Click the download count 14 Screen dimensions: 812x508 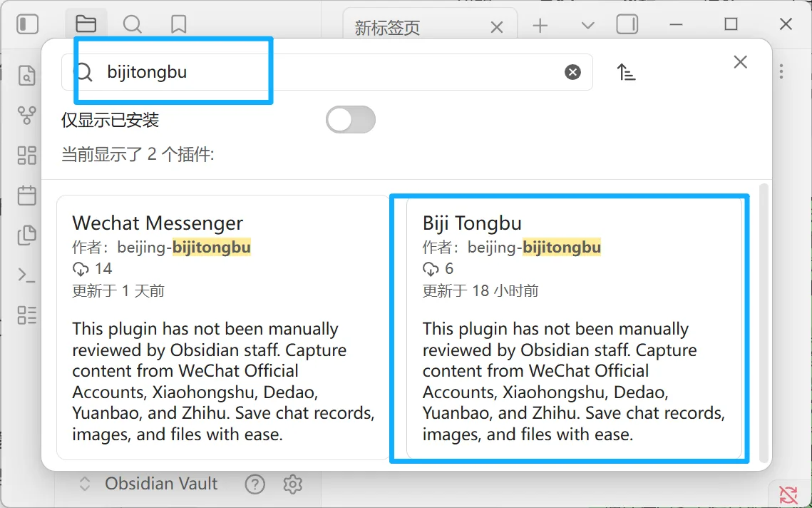coord(93,268)
